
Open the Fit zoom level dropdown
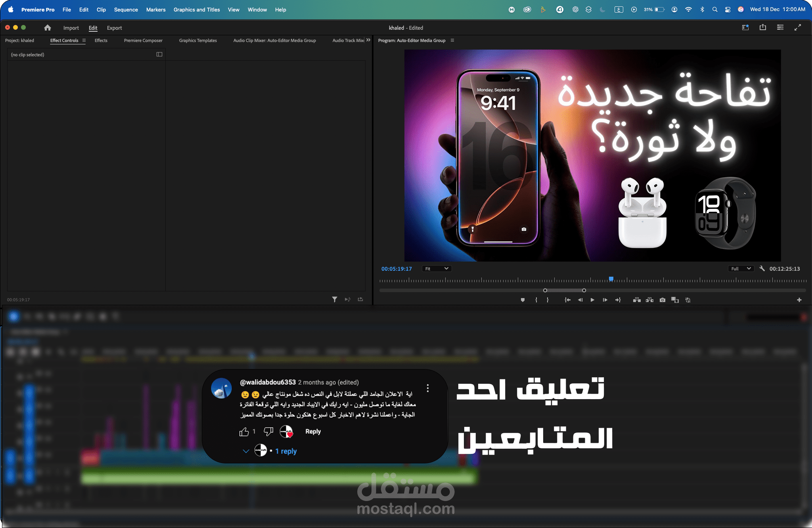(x=437, y=269)
